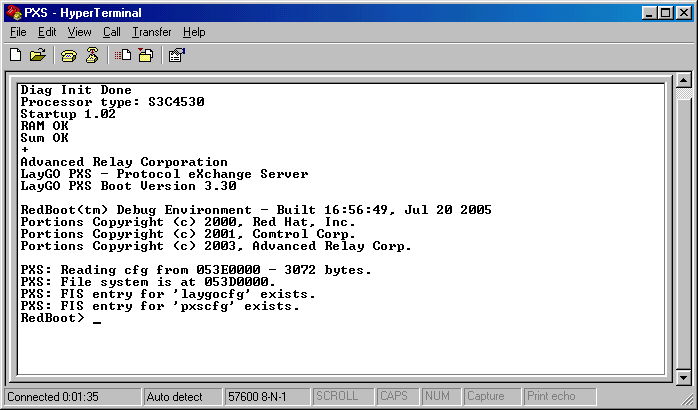Click the 'Reading cfg from 053E0000' line
Image resolution: width=698 pixels, height=410 pixels.
point(196,270)
